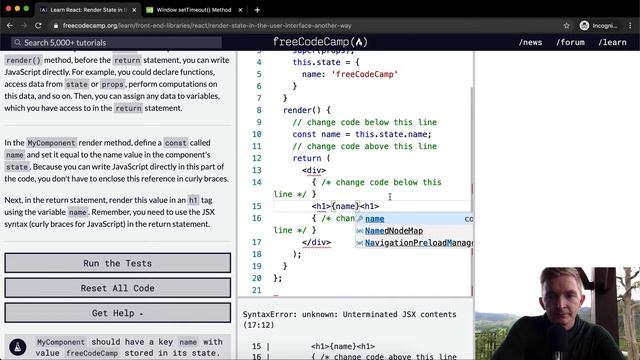Screen dimensions: 640x360
Task: Click the macOS red close window button
Action: 8,9
